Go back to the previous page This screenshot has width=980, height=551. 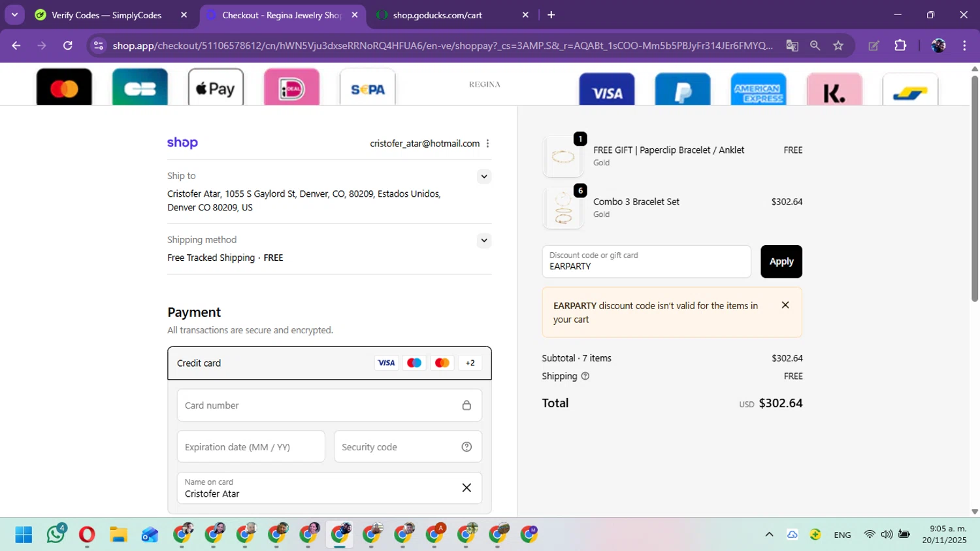point(16,45)
